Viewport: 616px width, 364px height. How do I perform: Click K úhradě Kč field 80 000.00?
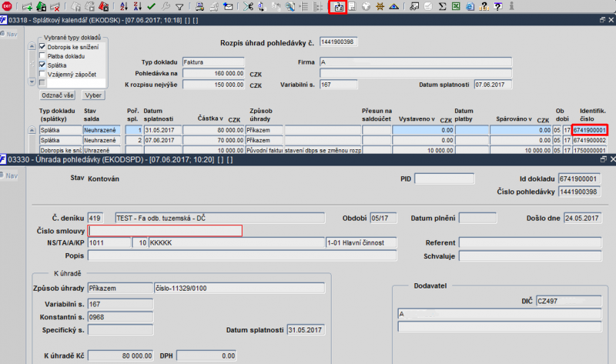pos(120,356)
